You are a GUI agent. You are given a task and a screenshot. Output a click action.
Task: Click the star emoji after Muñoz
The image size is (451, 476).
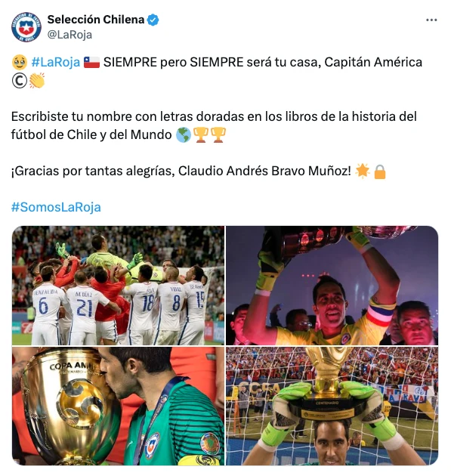[x=363, y=171]
